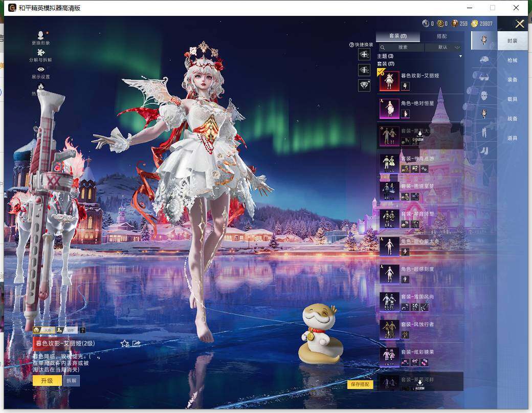This screenshot has height=413, width=532.
Task: Click the 暮色玫影-艾丽娅(2级) name label
Action: click(65, 343)
